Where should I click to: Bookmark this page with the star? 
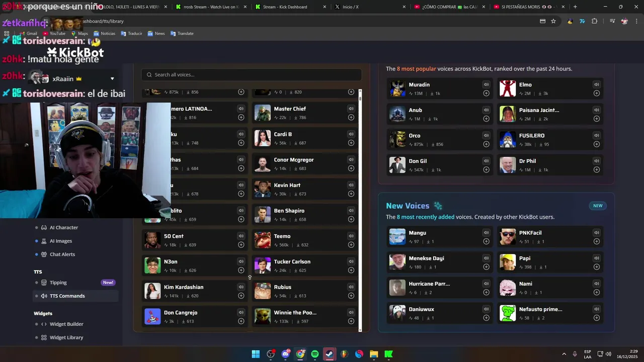point(553,21)
